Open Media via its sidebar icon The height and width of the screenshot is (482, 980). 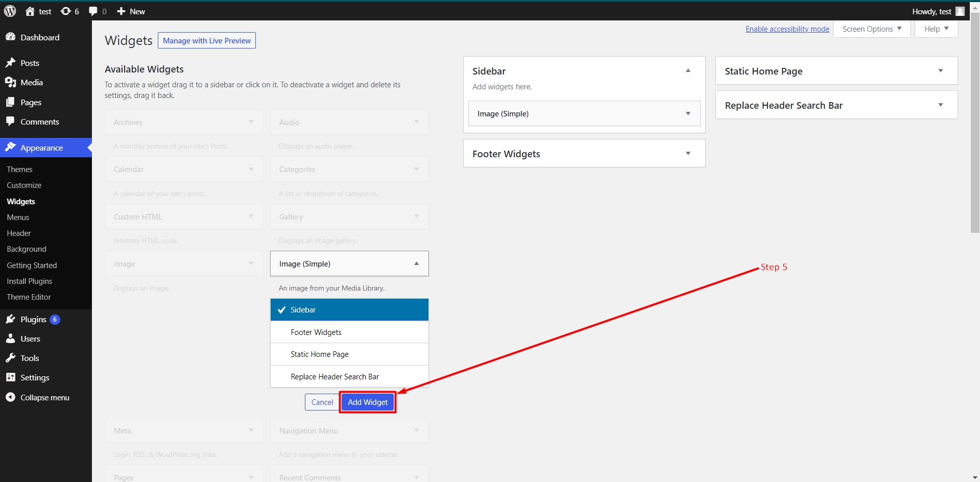pyautogui.click(x=10, y=82)
